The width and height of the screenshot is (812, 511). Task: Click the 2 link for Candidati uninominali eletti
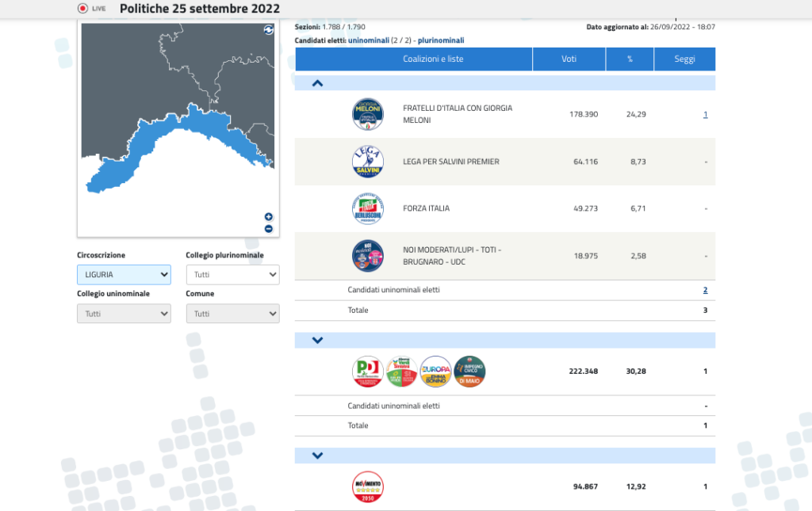[x=705, y=290]
